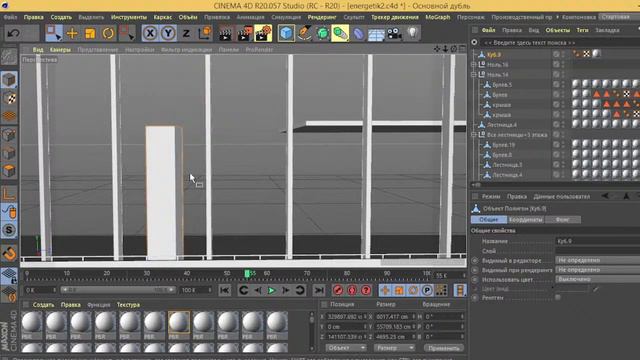Activate the Scale tool
The height and width of the screenshot is (360, 640).
tap(90, 33)
